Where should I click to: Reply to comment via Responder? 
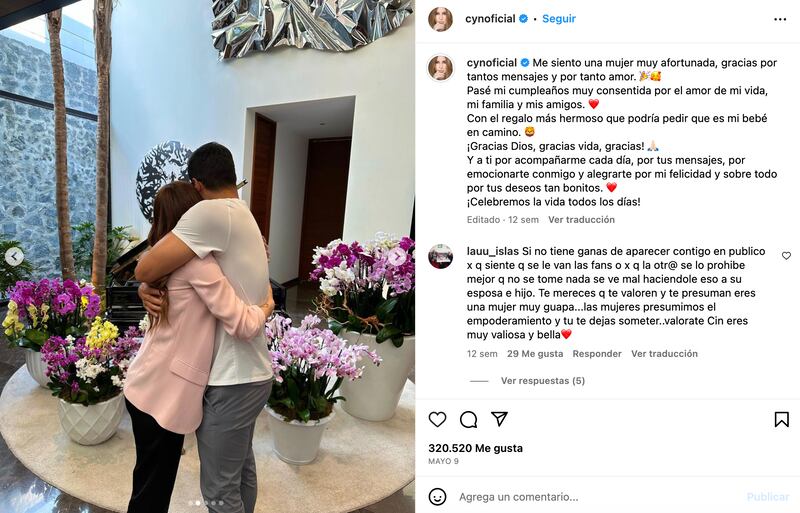point(597,354)
